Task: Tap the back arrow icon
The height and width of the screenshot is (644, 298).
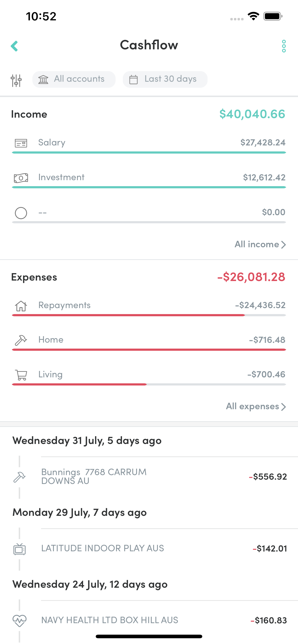Action: 14,46
